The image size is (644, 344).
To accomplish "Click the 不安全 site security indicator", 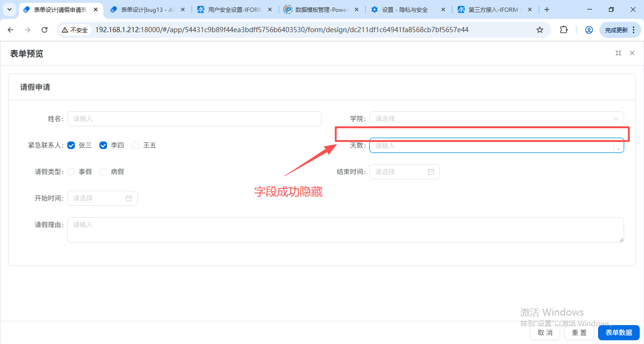I will click(x=75, y=30).
